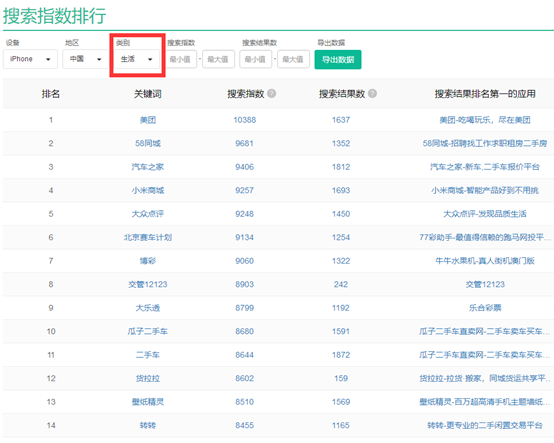Screen dimensions: 554x443
Task: Open app link 58同城-招聘找工作求职租房二手房
Action: point(485,143)
